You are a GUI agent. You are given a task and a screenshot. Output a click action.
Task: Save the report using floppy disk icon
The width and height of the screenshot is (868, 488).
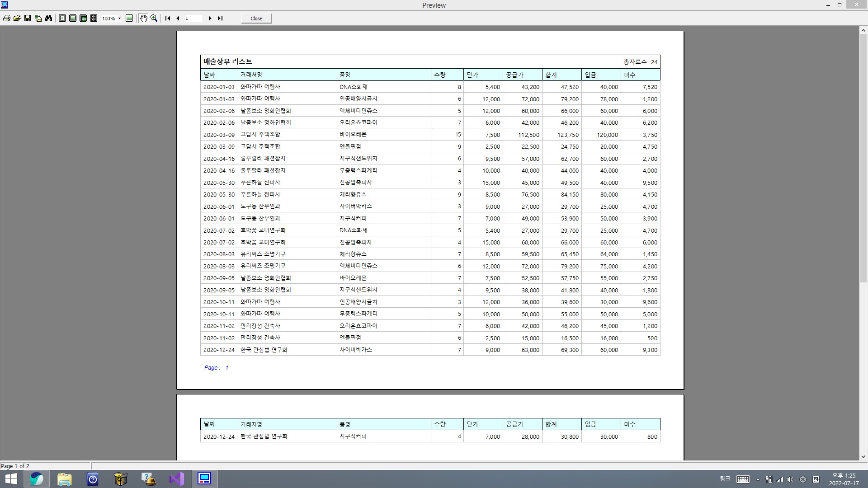click(x=28, y=19)
